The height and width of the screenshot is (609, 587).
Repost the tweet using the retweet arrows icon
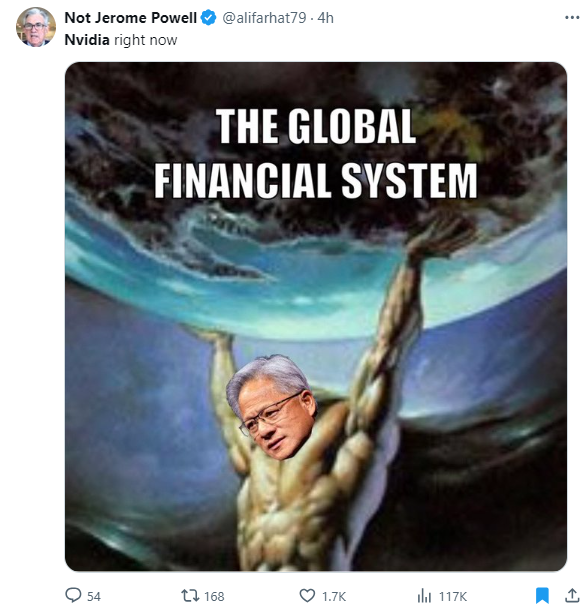click(190, 595)
